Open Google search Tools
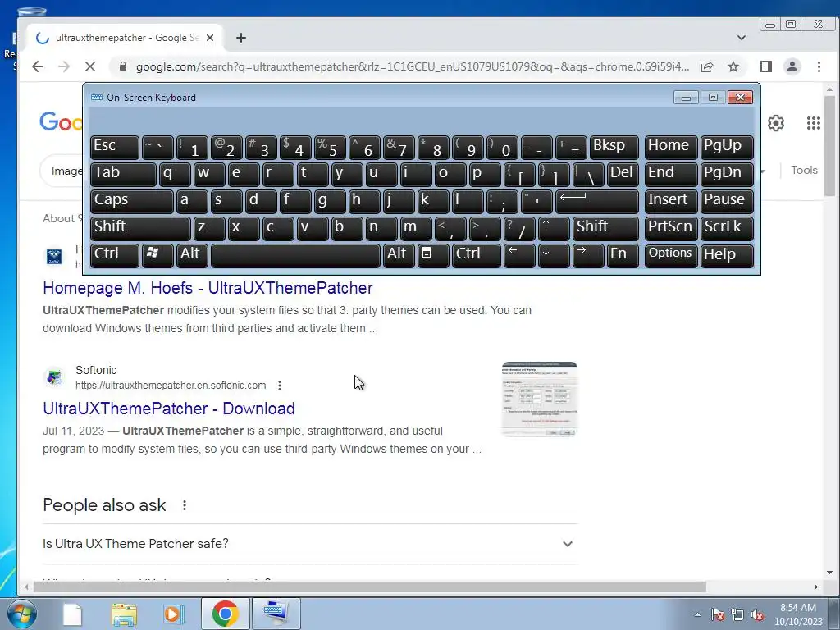The height and width of the screenshot is (630, 840). point(804,171)
